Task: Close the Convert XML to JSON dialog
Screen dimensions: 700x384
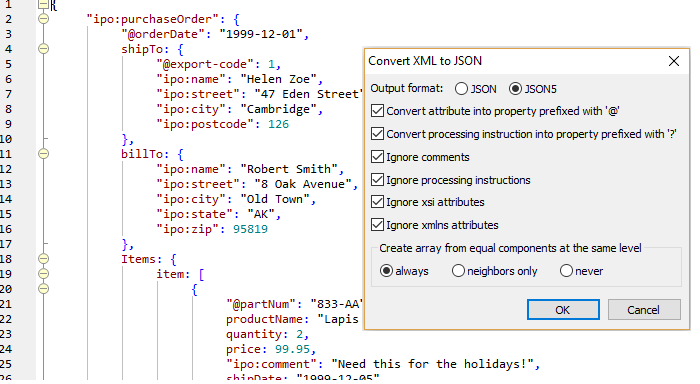Action: pyautogui.click(x=674, y=61)
